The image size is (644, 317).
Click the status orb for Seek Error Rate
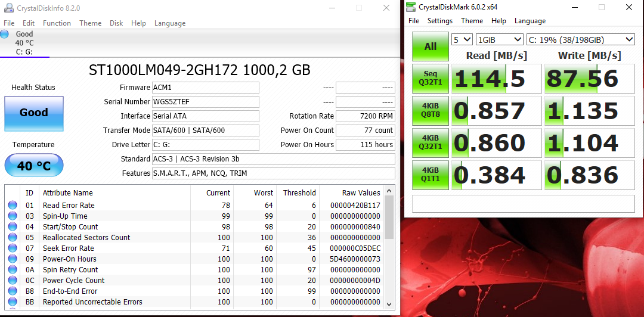[13, 248]
